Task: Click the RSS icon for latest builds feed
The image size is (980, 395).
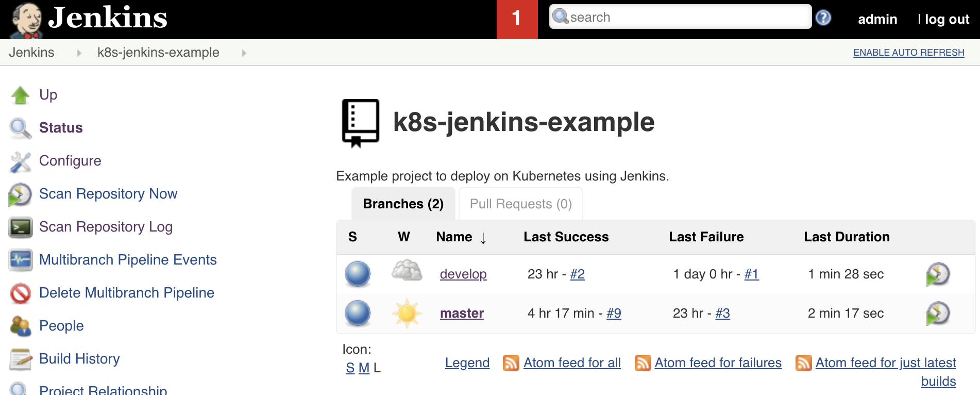Action: click(x=803, y=363)
